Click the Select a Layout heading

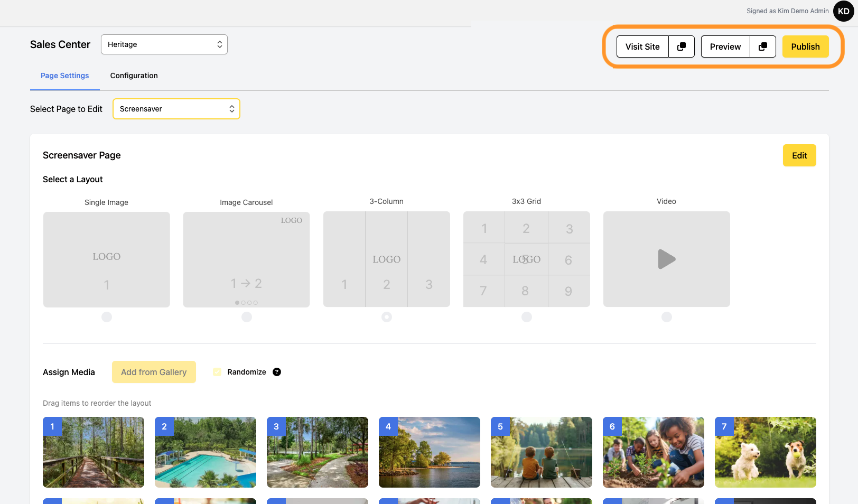click(x=73, y=179)
